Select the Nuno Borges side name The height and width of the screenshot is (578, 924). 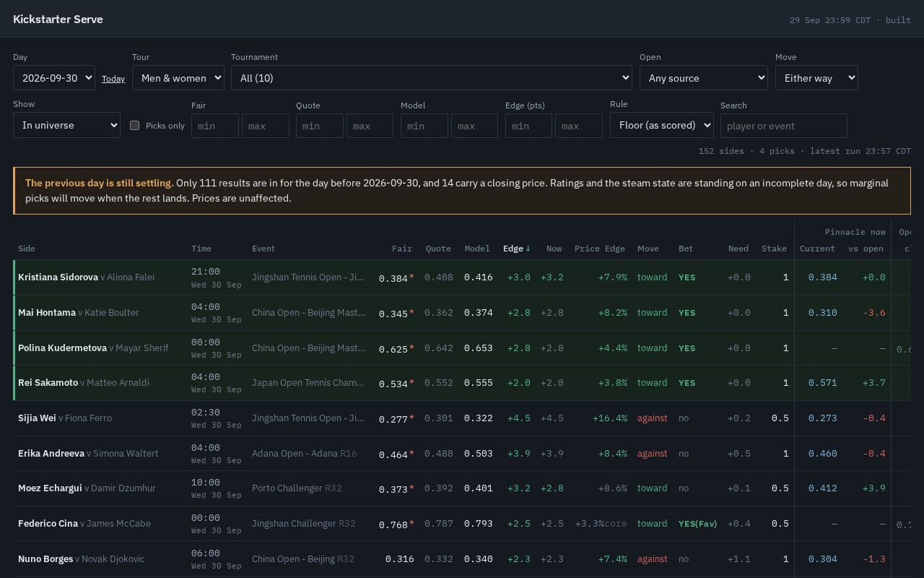[x=45, y=559]
